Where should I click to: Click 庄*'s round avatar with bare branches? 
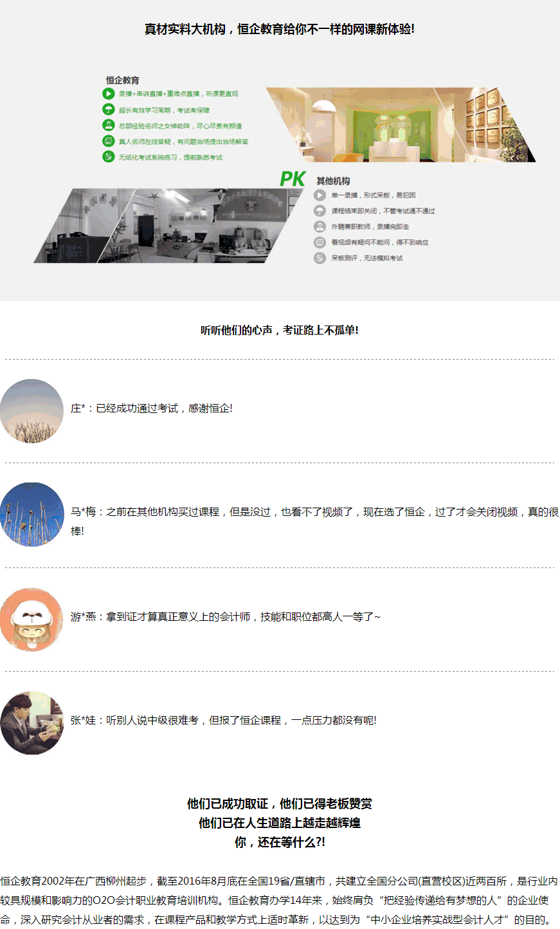32,410
